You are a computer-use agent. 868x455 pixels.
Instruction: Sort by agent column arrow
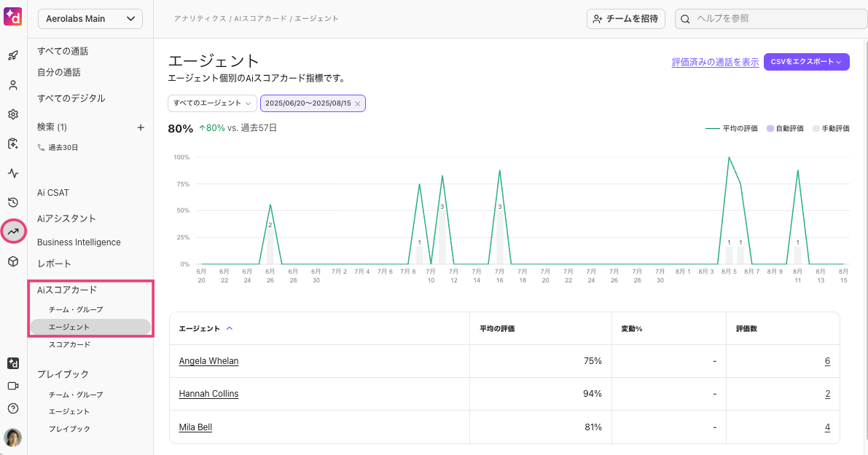[x=229, y=328]
